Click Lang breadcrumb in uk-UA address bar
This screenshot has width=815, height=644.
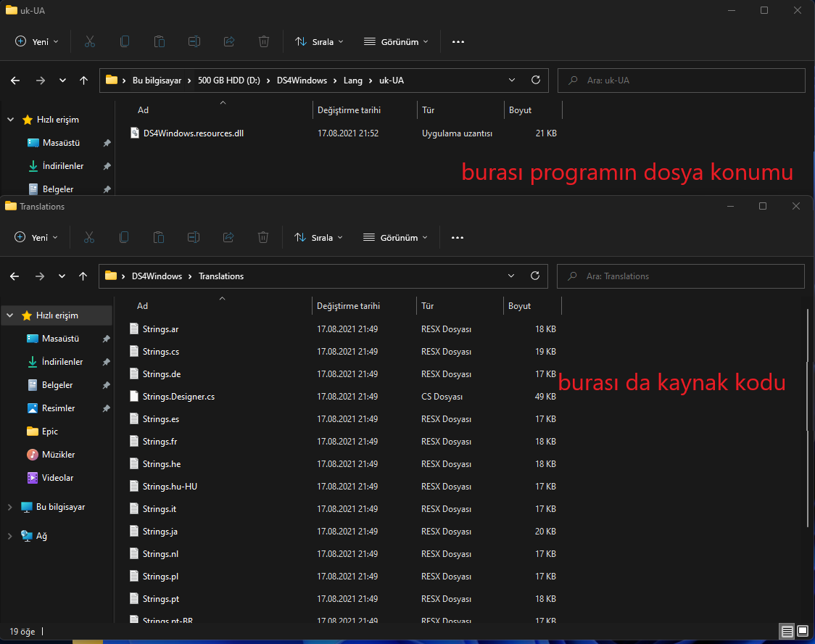point(353,80)
